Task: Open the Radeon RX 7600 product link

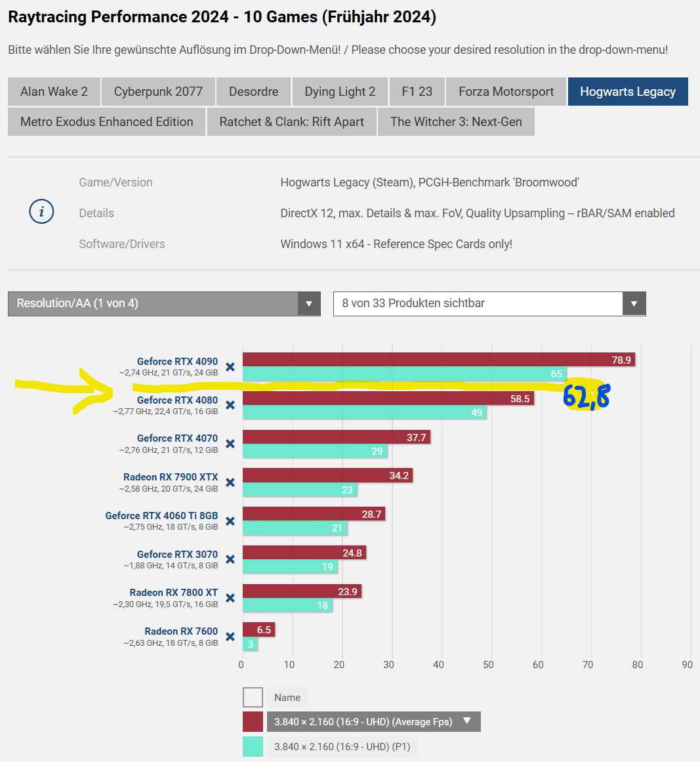Action: 181,631
